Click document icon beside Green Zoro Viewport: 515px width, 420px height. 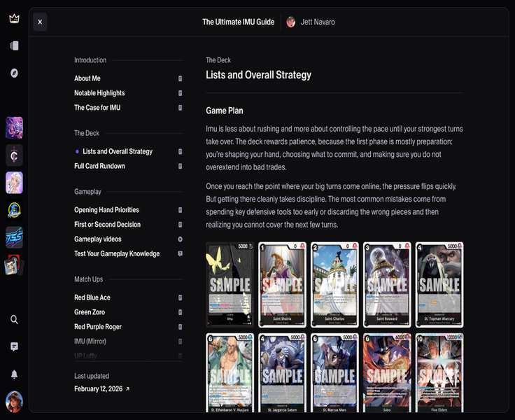[x=180, y=312]
